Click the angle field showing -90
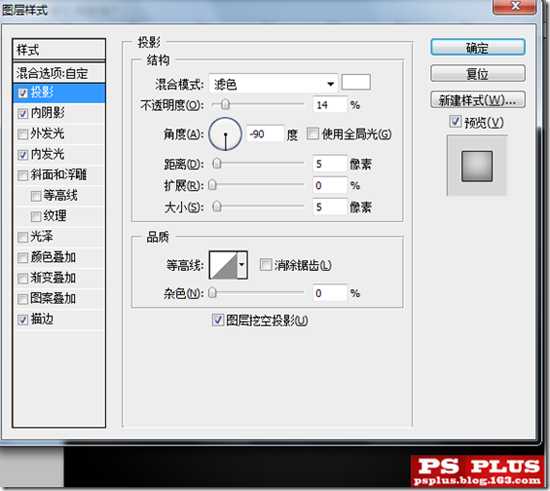The height and width of the screenshot is (491, 550). point(265,134)
